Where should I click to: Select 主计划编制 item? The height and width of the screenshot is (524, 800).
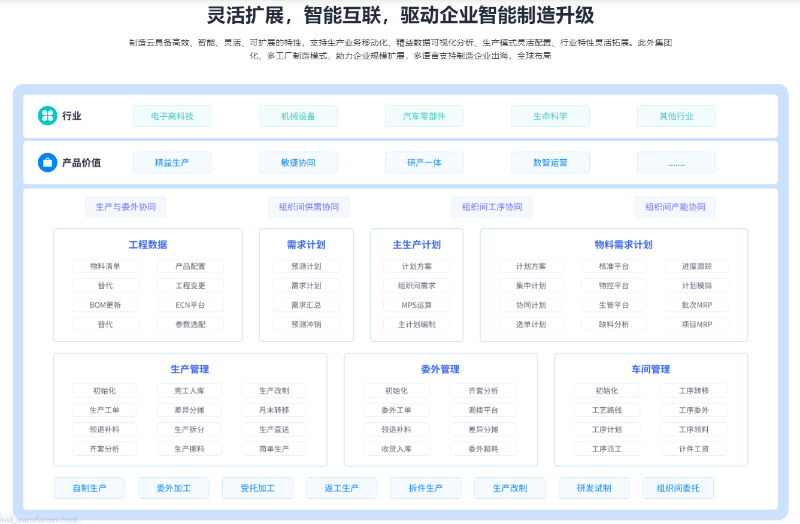(x=416, y=325)
